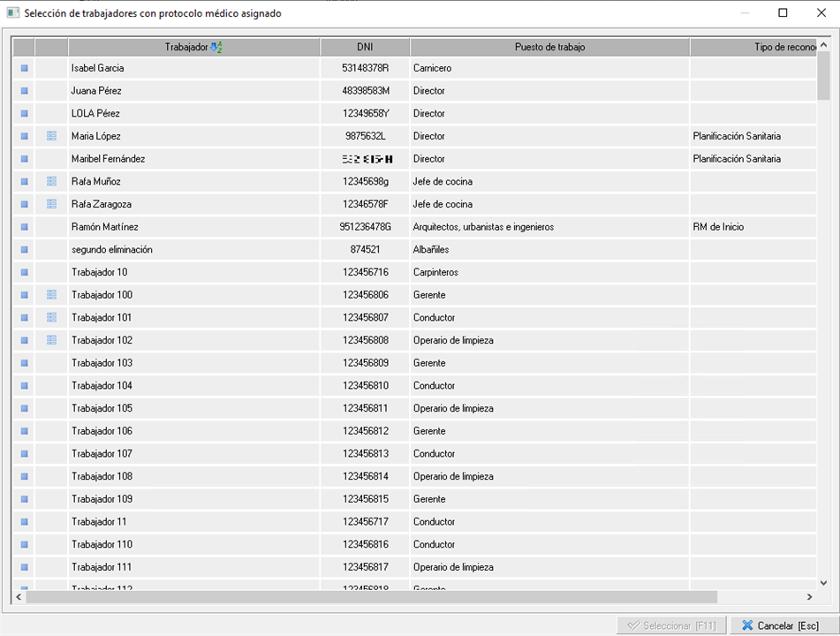The width and height of the screenshot is (840, 636).
Task: Select the Trabajador 105 row name
Action: pyautogui.click(x=102, y=408)
